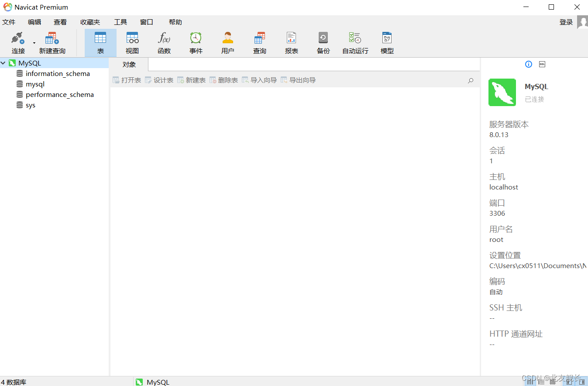Click the green MySQL dolphin logo
This screenshot has width=588, height=386.
pos(502,92)
